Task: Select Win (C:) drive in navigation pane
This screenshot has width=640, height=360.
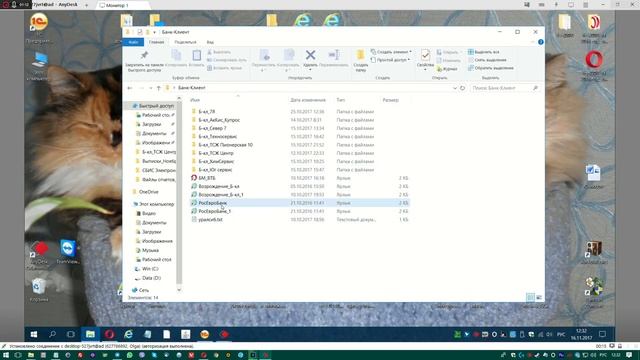Action: point(150,269)
